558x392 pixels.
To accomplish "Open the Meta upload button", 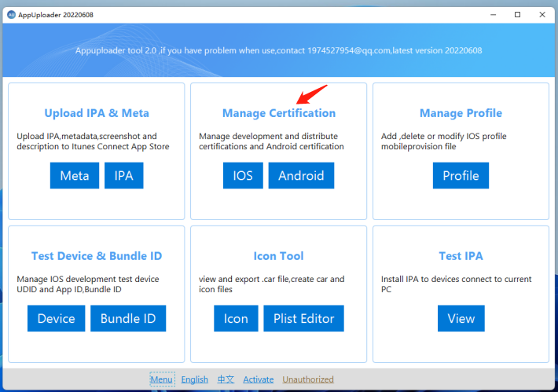I will point(75,175).
